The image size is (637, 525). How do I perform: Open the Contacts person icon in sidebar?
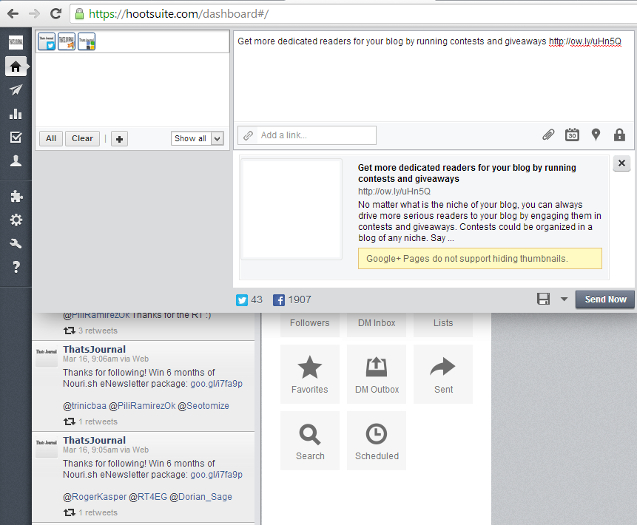point(16,161)
